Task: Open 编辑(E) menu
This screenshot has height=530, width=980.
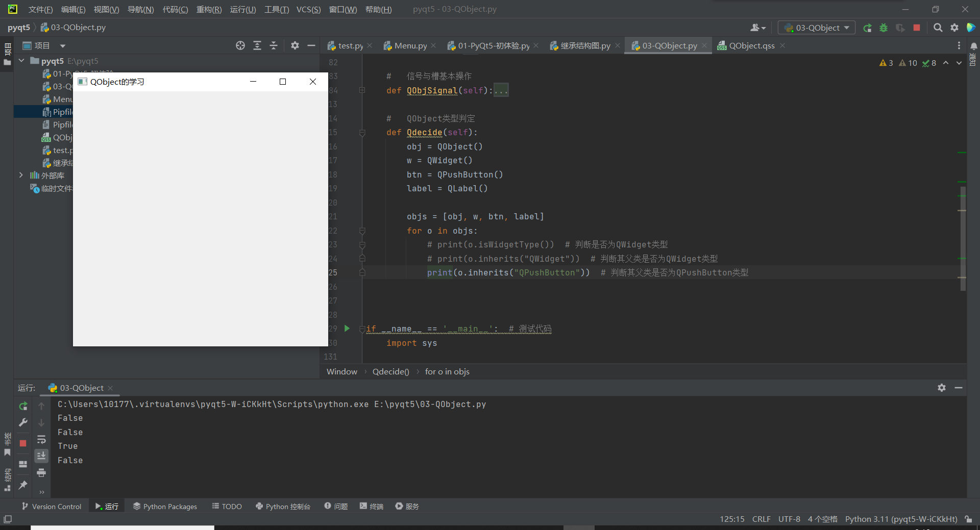Action: tap(73, 9)
